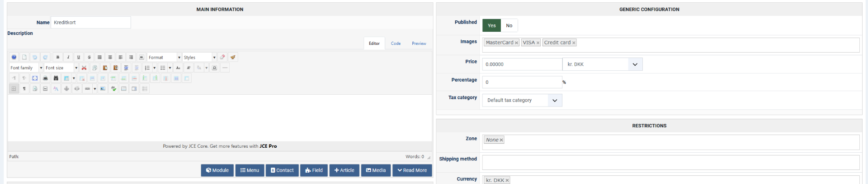
Task: Click the print icon in the editor
Action: (45, 78)
